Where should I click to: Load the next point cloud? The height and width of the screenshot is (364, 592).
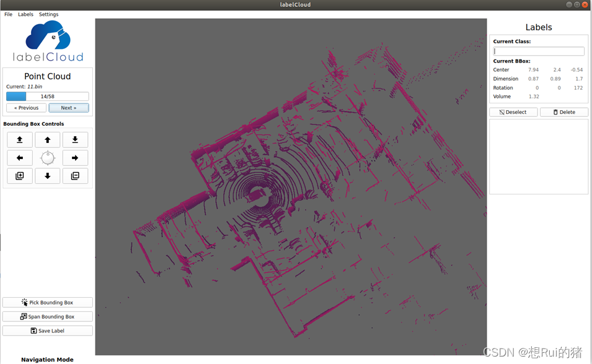pyautogui.click(x=69, y=108)
